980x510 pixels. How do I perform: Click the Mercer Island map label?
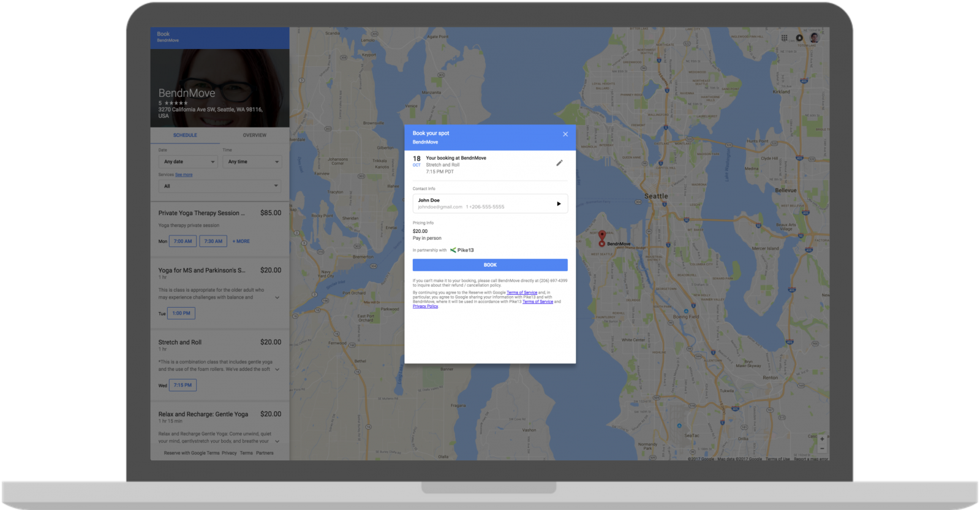pos(766,248)
